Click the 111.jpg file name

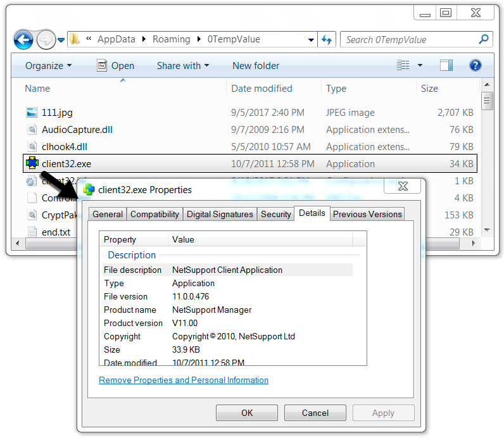point(57,113)
